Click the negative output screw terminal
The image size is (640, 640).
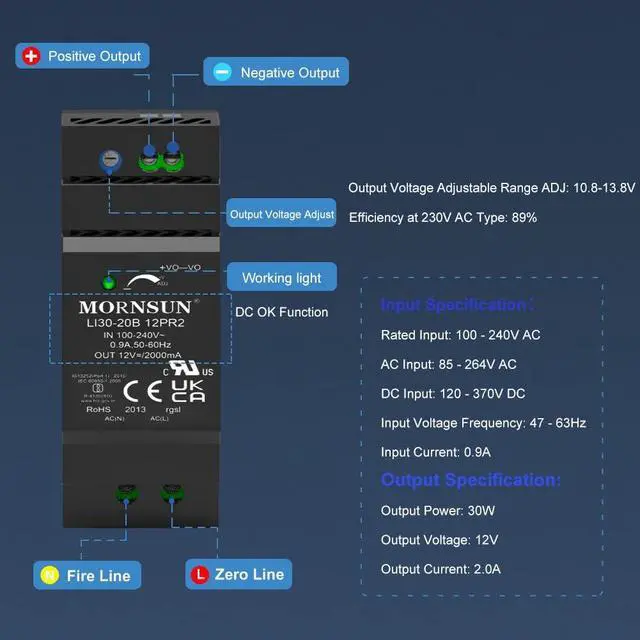173,159
